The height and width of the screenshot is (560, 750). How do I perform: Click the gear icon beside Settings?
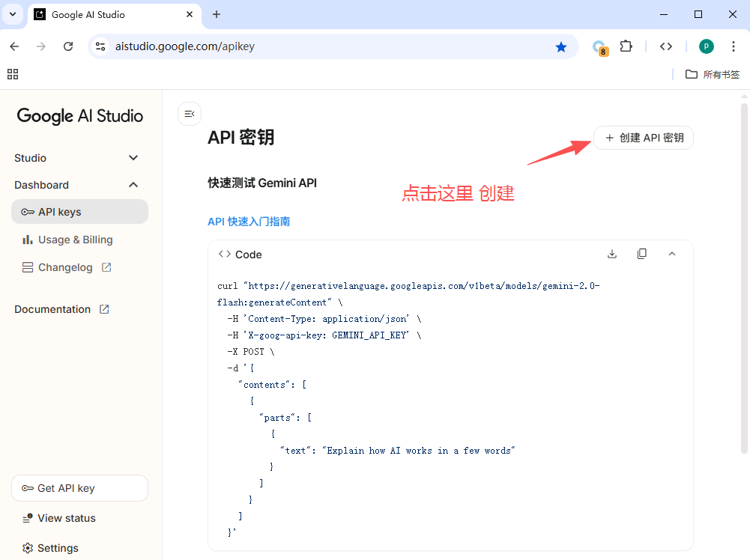click(x=28, y=548)
